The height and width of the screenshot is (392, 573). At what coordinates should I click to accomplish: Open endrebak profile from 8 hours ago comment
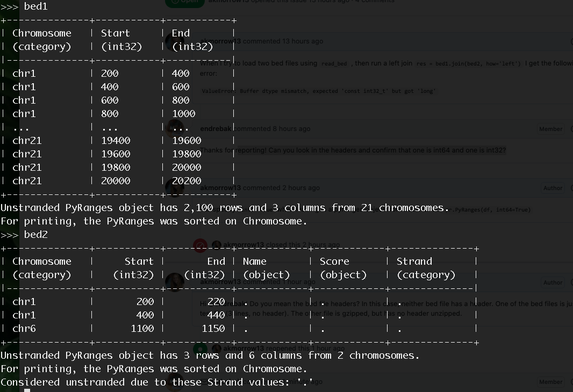(216, 129)
